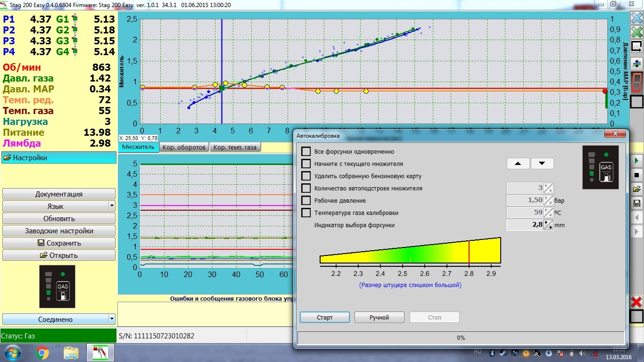
Task: Click the Лямбда reading label
Action: pyautogui.click(x=22, y=143)
